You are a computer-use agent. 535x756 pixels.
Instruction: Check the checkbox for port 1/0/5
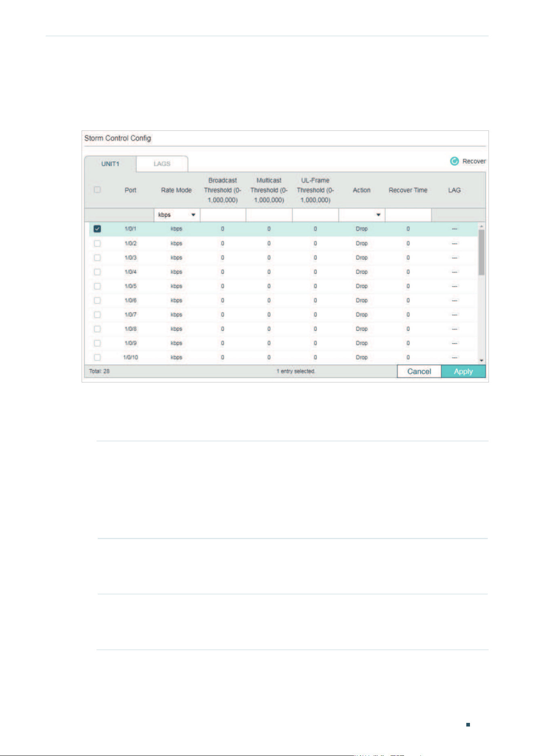tap(97, 286)
